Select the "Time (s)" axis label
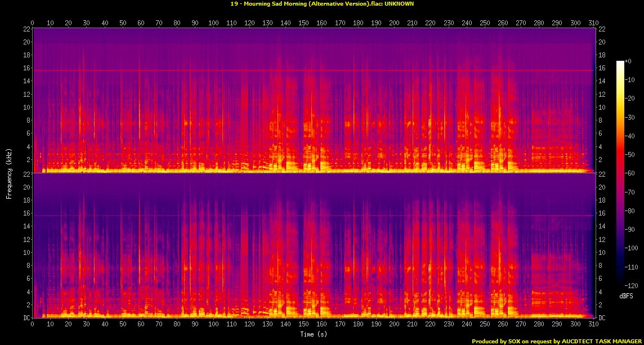 314,334
